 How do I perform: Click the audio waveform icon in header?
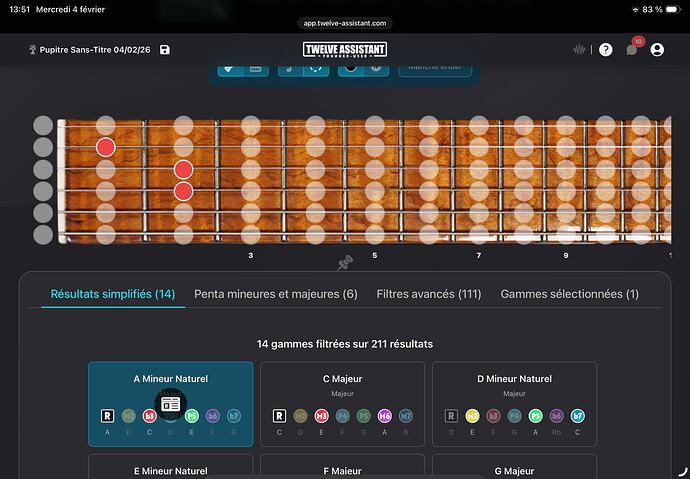[579, 50]
